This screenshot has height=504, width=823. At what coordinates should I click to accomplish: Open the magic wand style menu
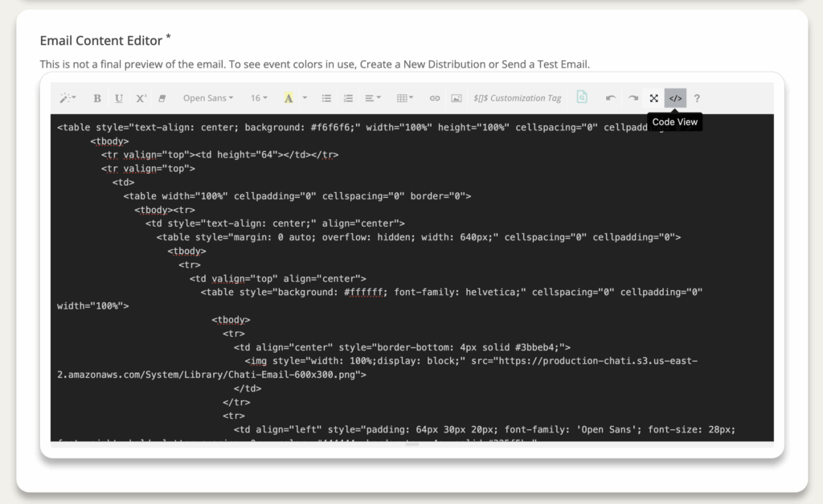click(x=68, y=98)
